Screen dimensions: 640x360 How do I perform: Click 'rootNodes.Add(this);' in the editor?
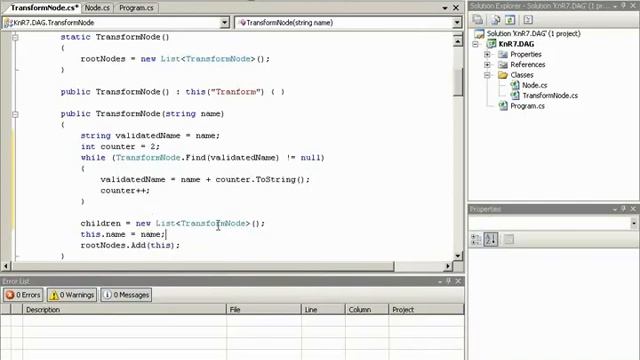(130, 245)
